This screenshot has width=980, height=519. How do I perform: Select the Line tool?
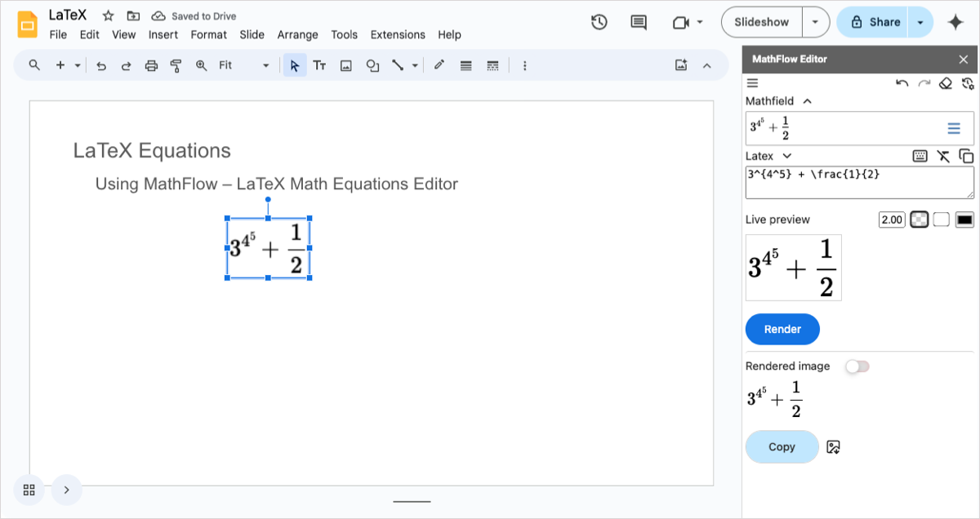398,65
